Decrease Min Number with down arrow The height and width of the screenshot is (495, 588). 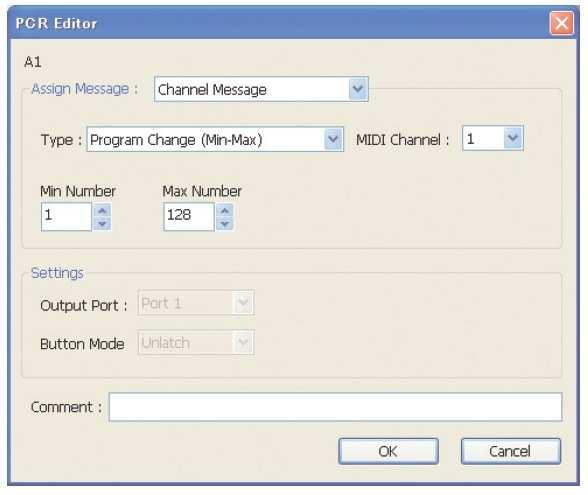click(x=102, y=224)
